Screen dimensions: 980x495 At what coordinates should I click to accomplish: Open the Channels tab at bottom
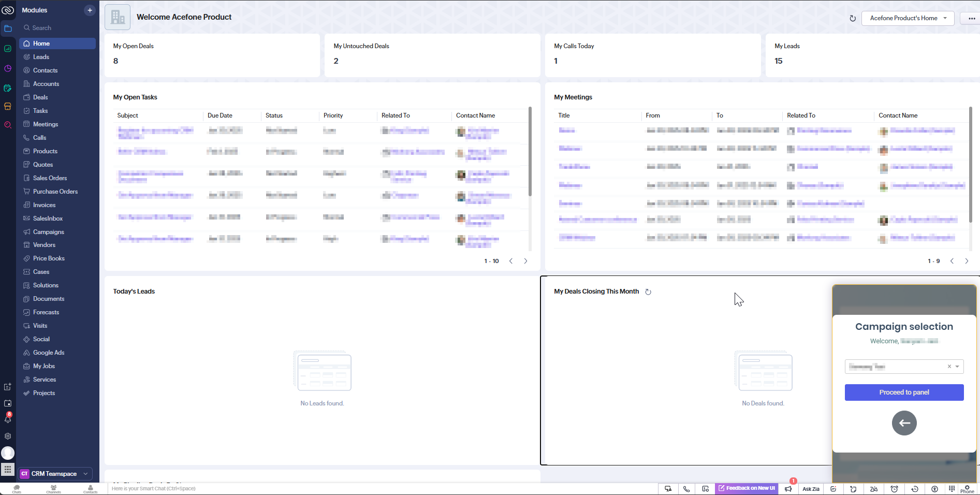(53, 489)
